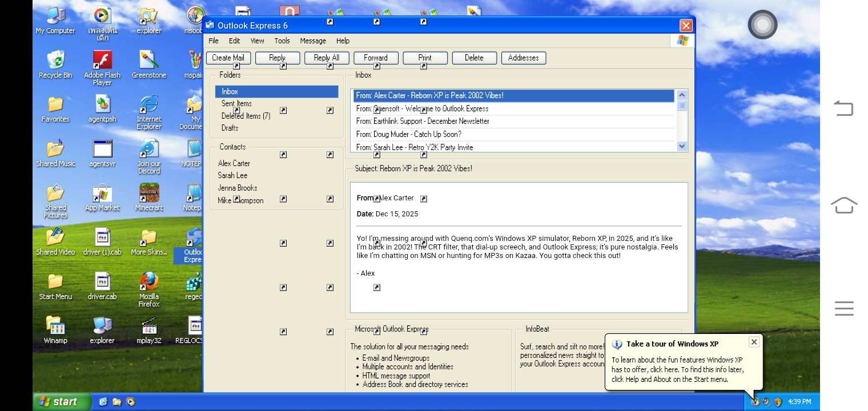The image size is (868, 411).
Task: Open Sarah Lee Retro Y2K Party Invite message
Action: 514,147
